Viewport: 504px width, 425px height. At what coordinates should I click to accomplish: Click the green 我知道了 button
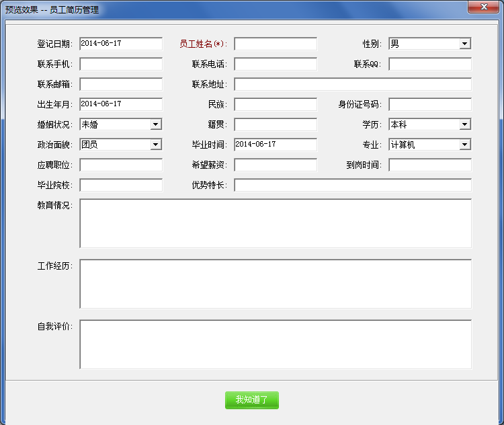coord(252,400)
